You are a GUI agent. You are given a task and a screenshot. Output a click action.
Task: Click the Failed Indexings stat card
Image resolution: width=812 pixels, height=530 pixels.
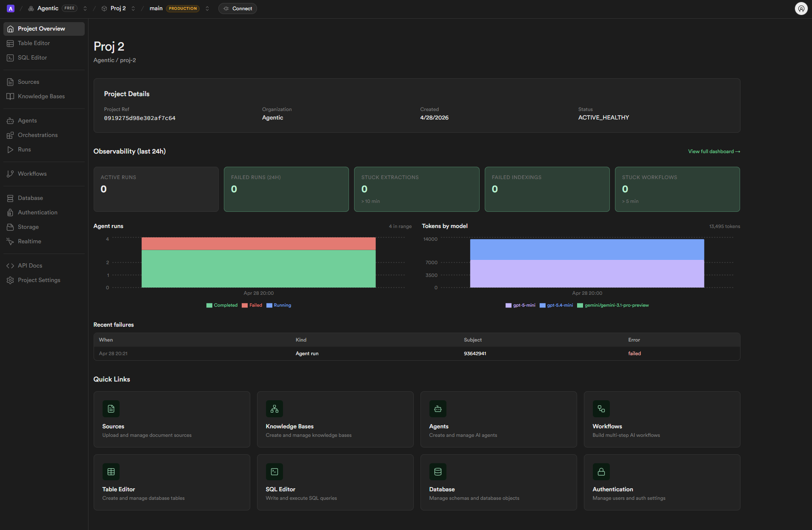tap(547, 189)
